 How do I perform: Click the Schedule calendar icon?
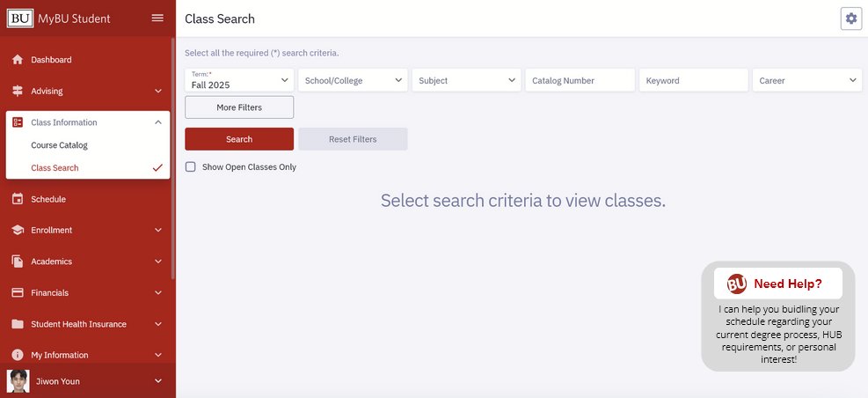click(18, 199)
